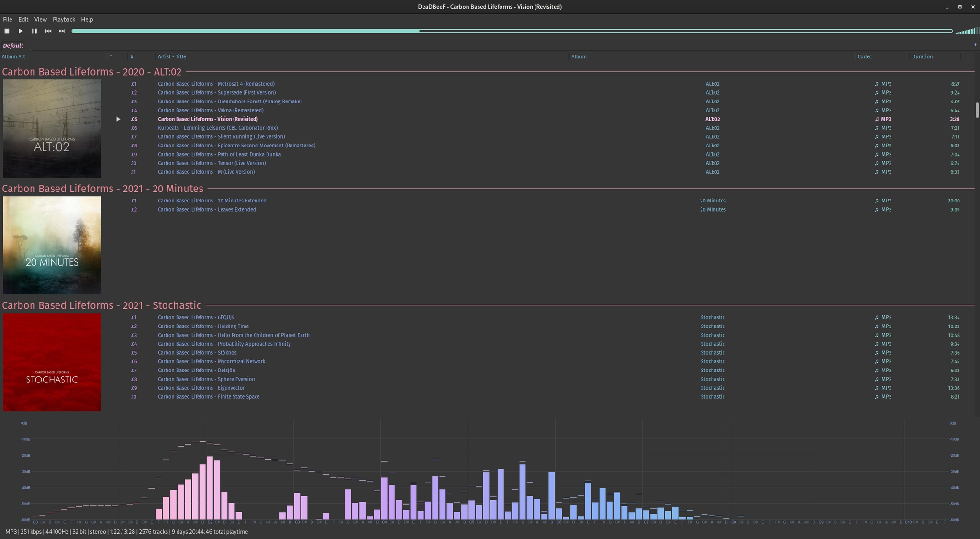This screenshot has height=539, width=980.
Task: Pause the current track
Action: click(34, 31)
